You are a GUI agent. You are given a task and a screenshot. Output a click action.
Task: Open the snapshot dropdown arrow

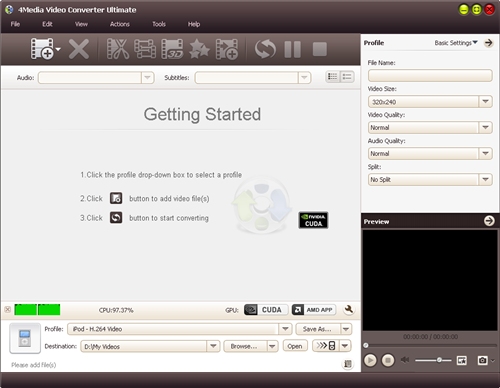pos(493,360)
